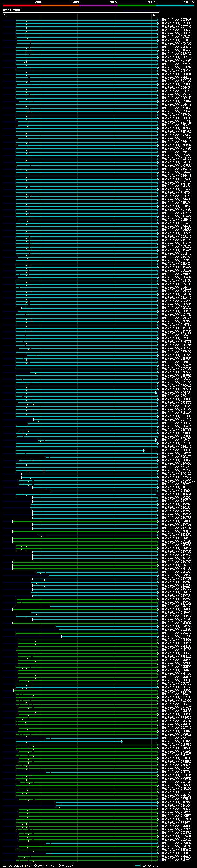Select the UniRef100_B9I107 label
The width and height of the screenshot is (197, 868).
click(x=176, y=81)
